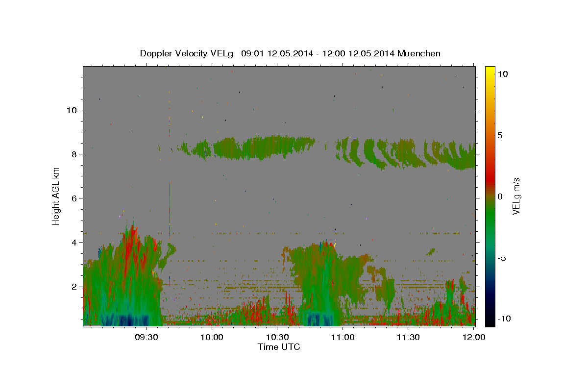Click the height tick label 8

(74, 154)
